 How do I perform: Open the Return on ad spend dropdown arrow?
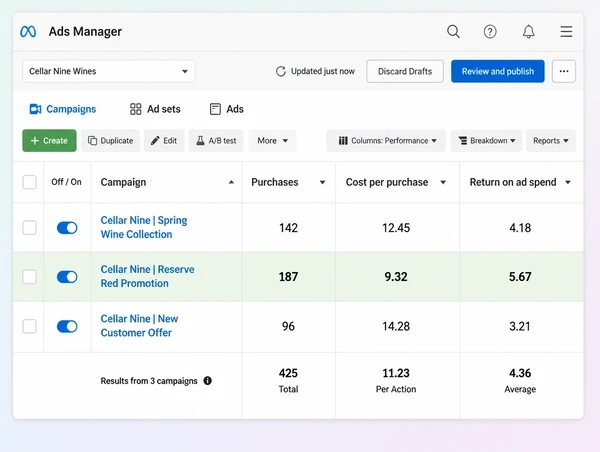point(568,183)
